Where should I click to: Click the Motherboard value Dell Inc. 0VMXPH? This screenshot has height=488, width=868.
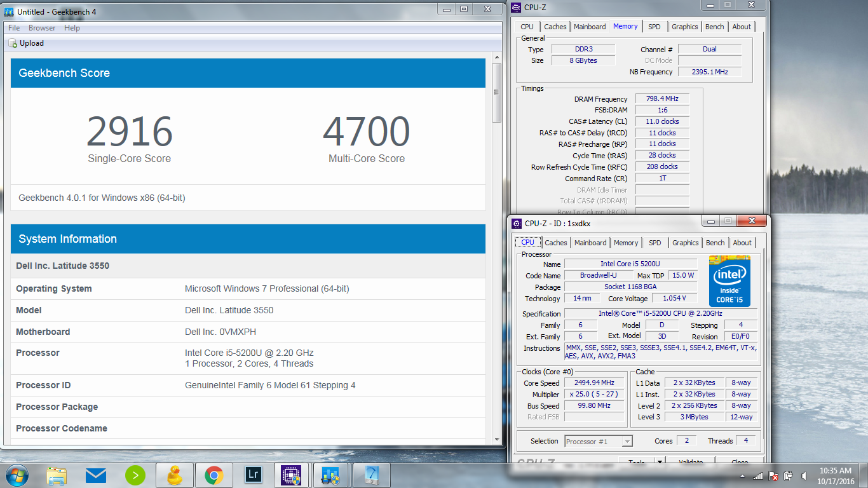[220, 332]
